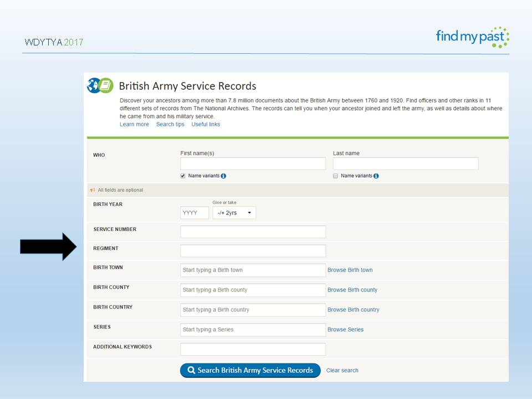Open the info icon next to last name variants
532x399 pixels.
376,176
